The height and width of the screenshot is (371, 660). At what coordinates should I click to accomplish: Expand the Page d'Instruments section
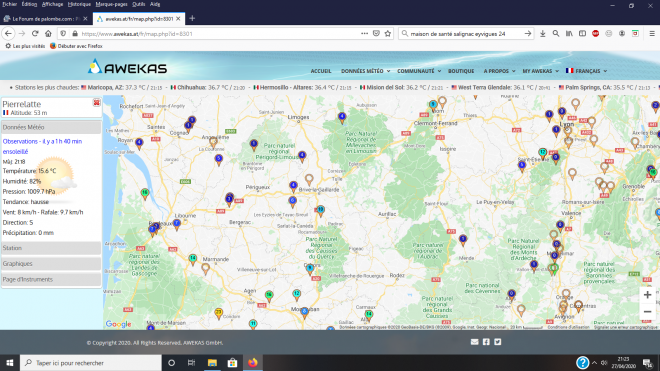click(51, 279)
